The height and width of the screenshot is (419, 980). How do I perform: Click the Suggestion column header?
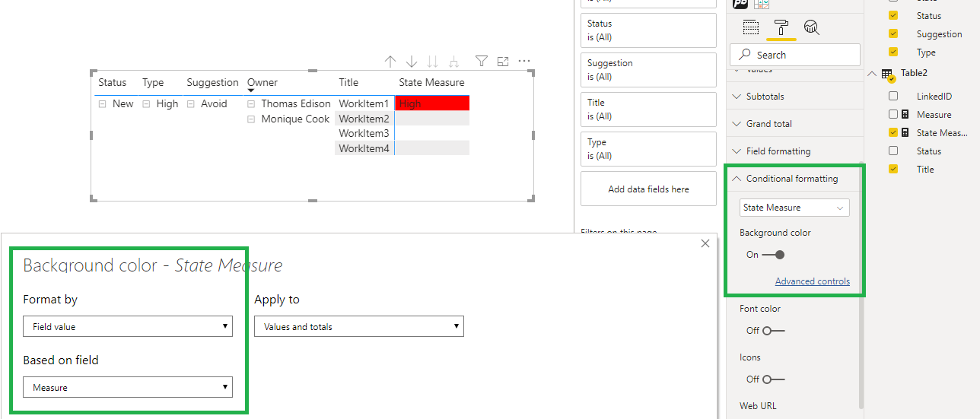[x=212, y=83]
